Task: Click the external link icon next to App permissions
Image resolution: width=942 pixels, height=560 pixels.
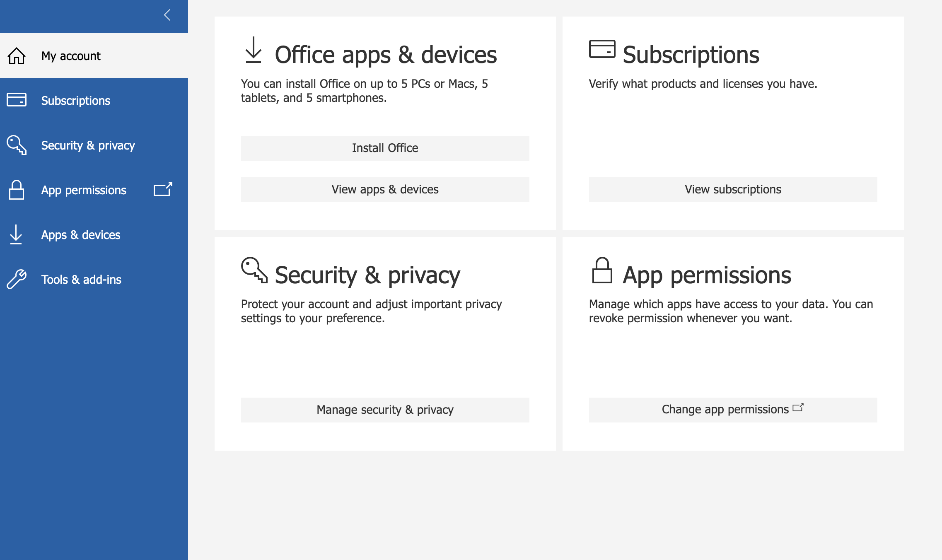Action: click(163, 189)
